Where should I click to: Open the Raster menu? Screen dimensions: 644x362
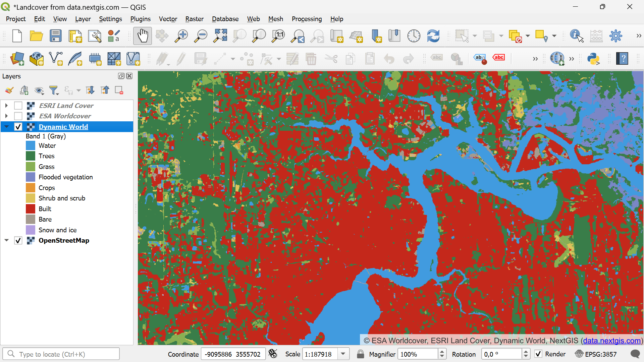tap(195, 19)
